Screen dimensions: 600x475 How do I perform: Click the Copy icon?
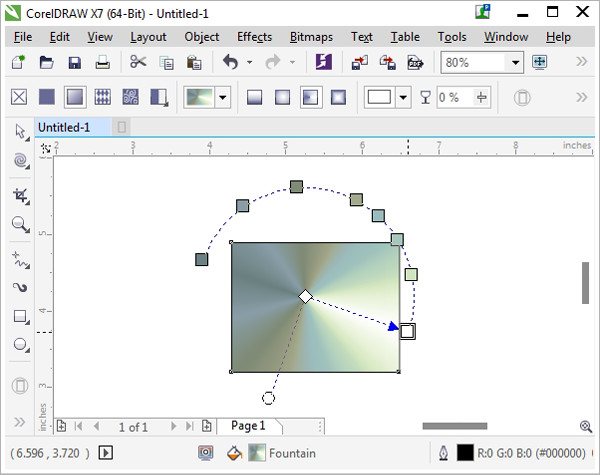pyautogui.click(x=166, y=62)
